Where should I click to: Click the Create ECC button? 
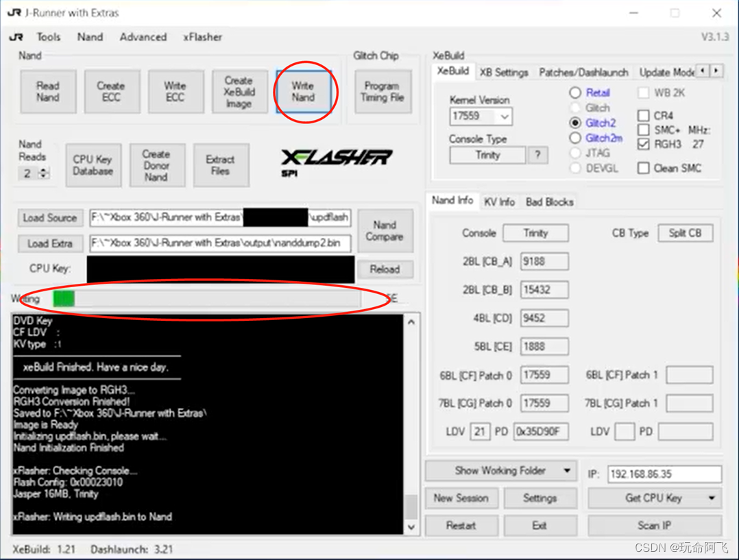112,91
